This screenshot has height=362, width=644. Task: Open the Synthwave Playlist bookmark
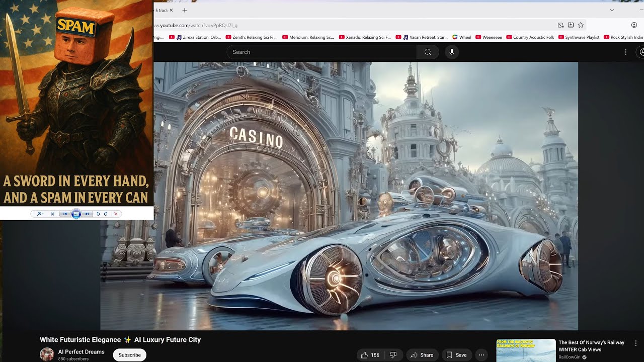[578, 37]
